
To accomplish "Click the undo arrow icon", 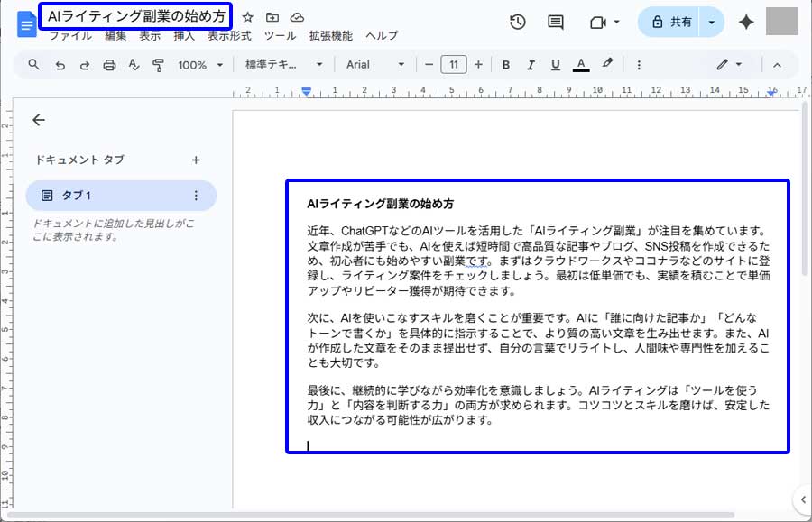I will [60, 65].
